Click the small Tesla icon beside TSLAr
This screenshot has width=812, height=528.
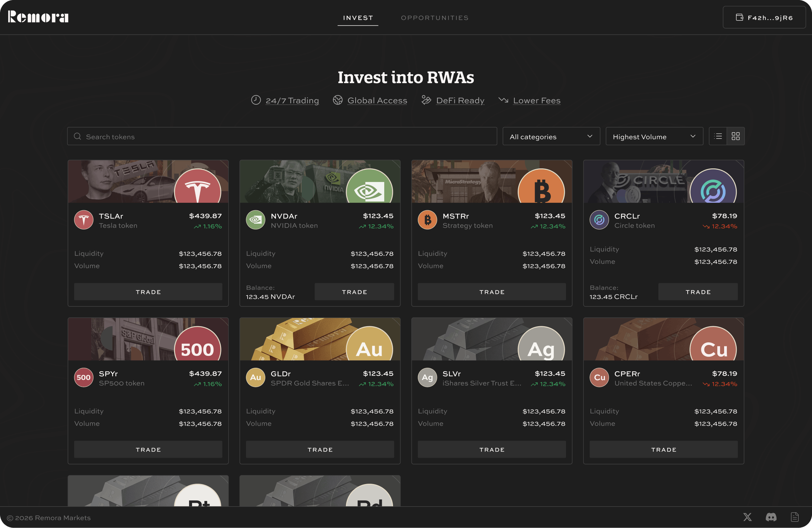click(83, 220)
